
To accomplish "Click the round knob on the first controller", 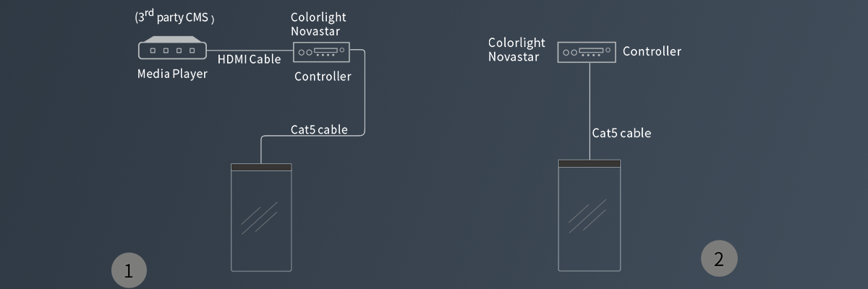I will (342, 51).
